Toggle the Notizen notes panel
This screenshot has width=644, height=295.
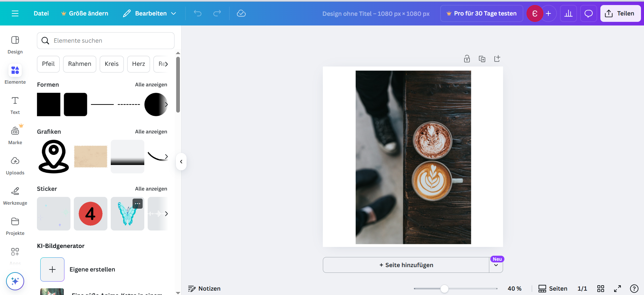(204, 289)
